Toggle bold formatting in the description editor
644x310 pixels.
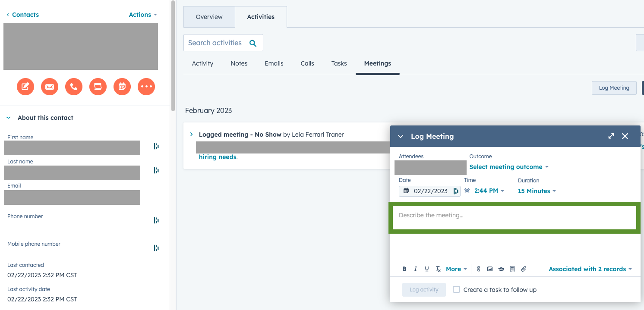[404, 269]
